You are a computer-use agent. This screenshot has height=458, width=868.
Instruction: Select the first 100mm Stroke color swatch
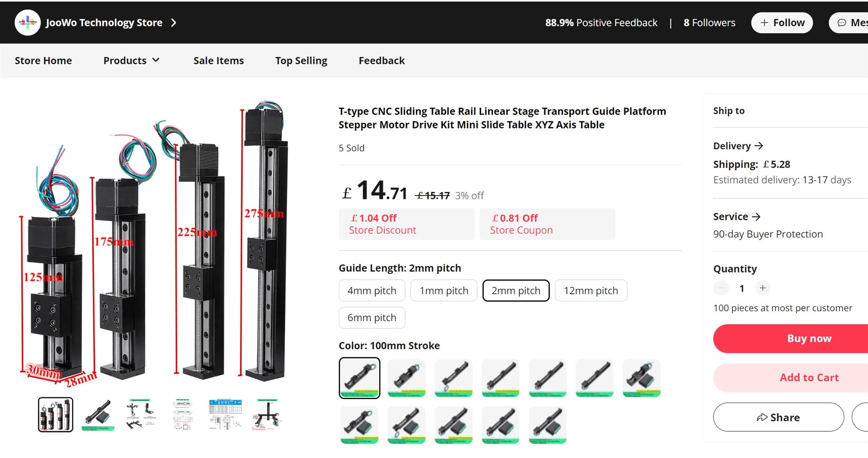pyautogui.click(x=359, y=378)
